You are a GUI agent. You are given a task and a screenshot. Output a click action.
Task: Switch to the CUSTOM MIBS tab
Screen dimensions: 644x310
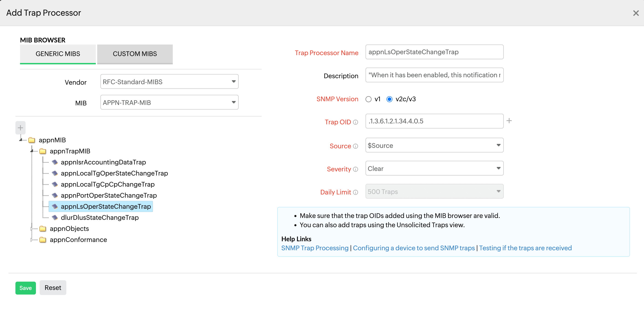click(x=135, y=54)
